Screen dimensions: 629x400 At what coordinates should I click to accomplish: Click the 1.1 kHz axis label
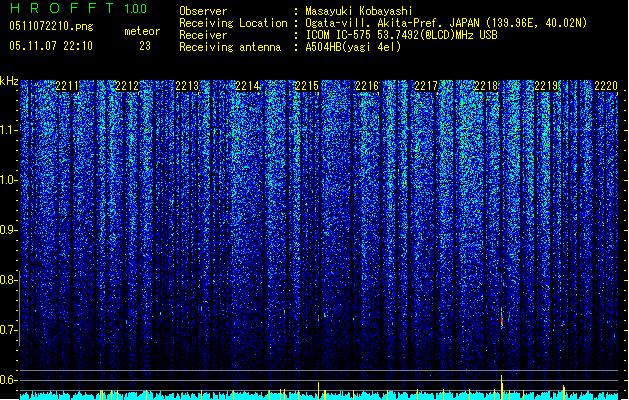tap(8, 130)
